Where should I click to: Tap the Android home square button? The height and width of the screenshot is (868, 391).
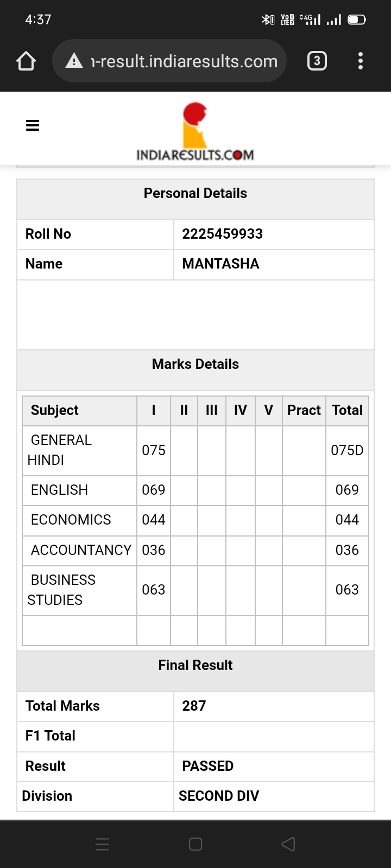coord(195,844)
